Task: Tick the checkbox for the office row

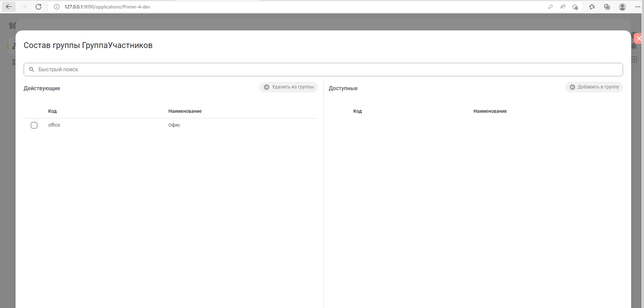Action: (x=34, y=125)
